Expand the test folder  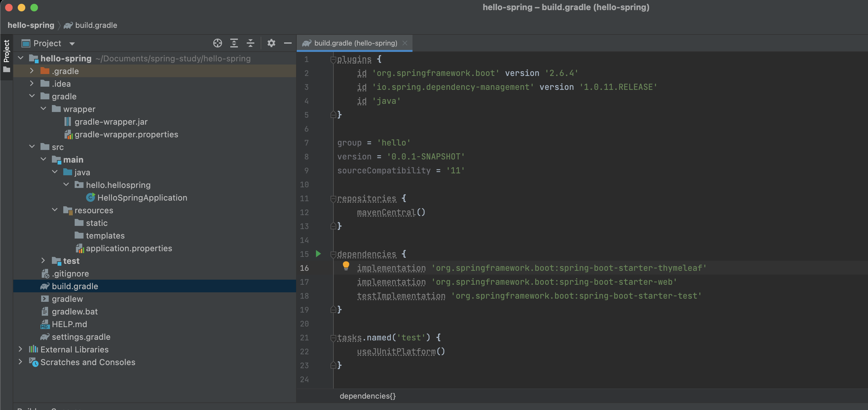point(43,260)
